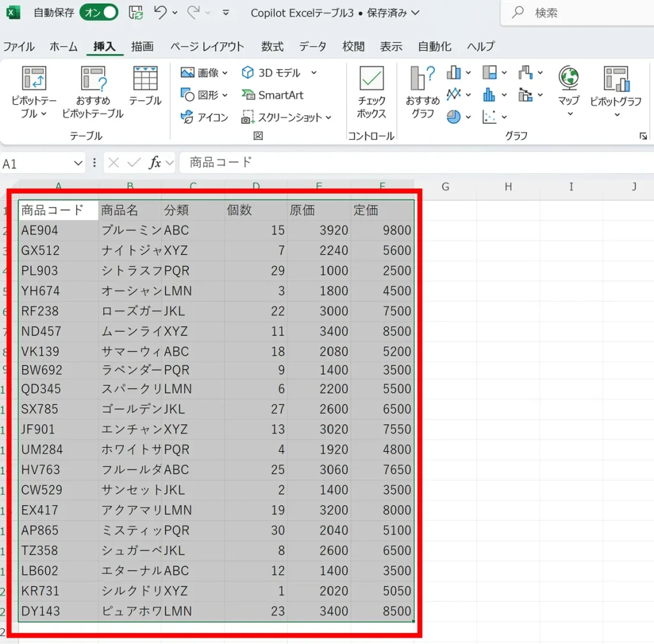Click the 検索 search box

(575, 13)
